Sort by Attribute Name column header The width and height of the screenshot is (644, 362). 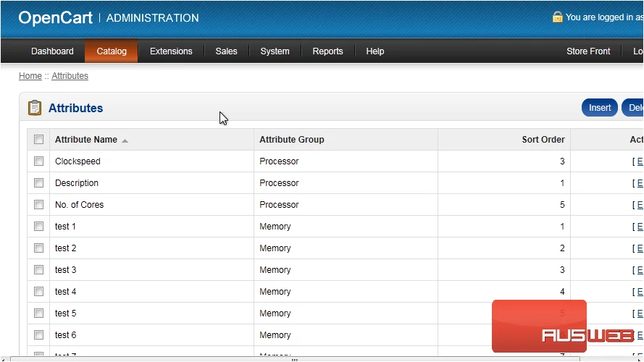[x=85, y=140]
